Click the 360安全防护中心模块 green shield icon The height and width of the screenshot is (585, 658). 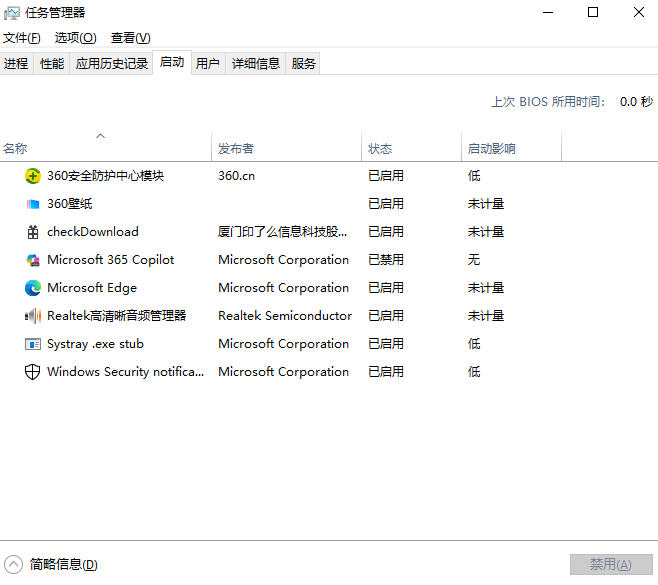[33, 176]
